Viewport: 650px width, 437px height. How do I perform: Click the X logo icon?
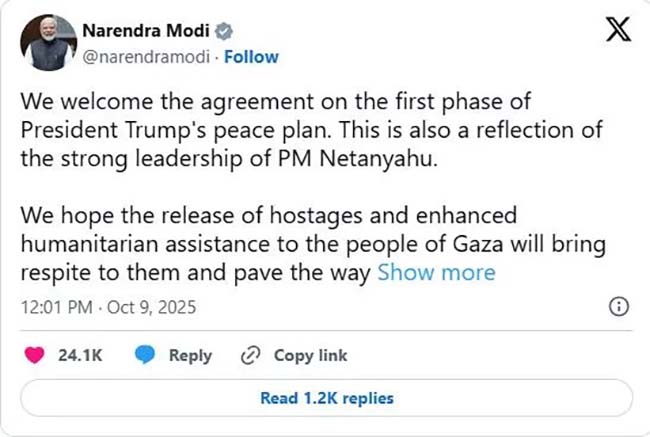coord(618,32)
